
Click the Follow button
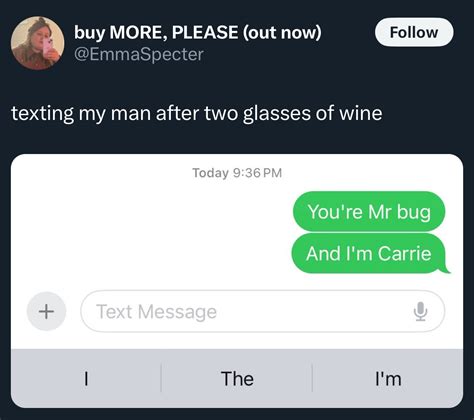(414, 32)
